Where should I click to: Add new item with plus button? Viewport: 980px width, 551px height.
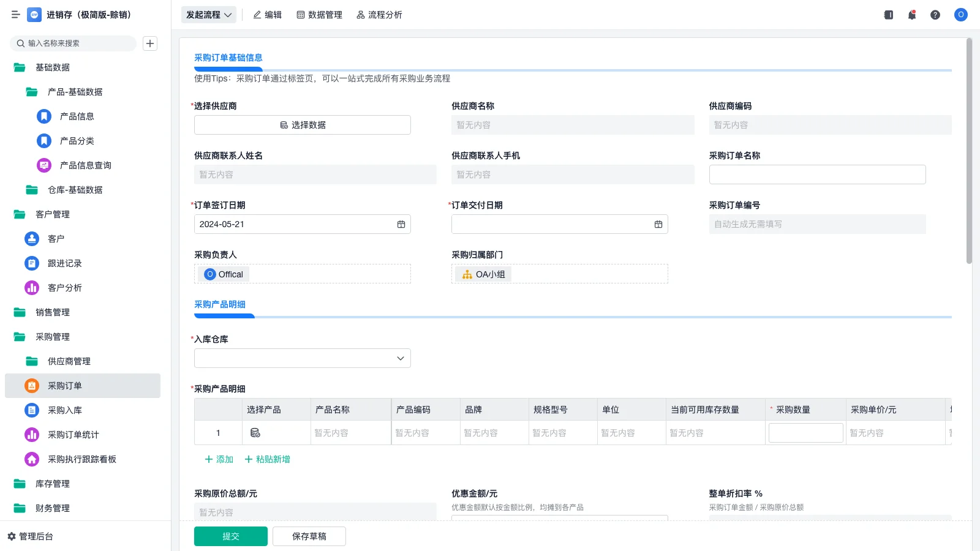[150, 43]
